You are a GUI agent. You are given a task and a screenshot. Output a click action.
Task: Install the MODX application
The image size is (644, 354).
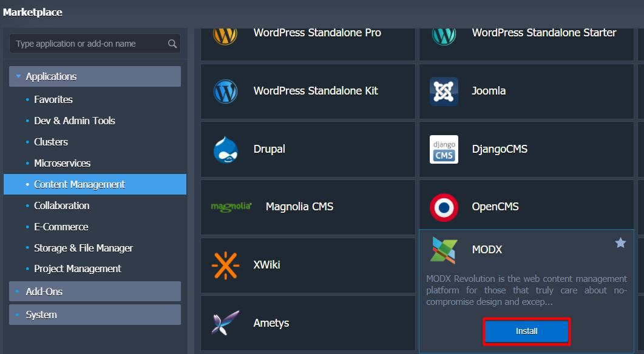[526, 331]
